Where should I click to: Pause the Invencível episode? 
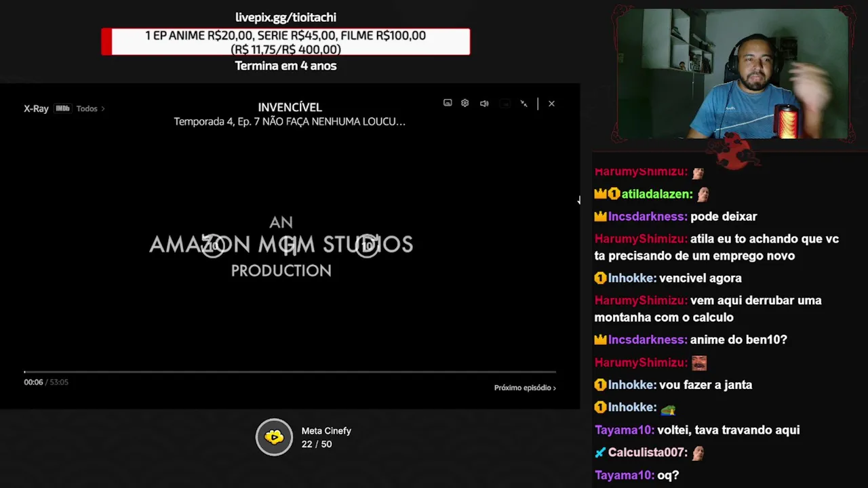pyautogui.click(x=290, y=245)
